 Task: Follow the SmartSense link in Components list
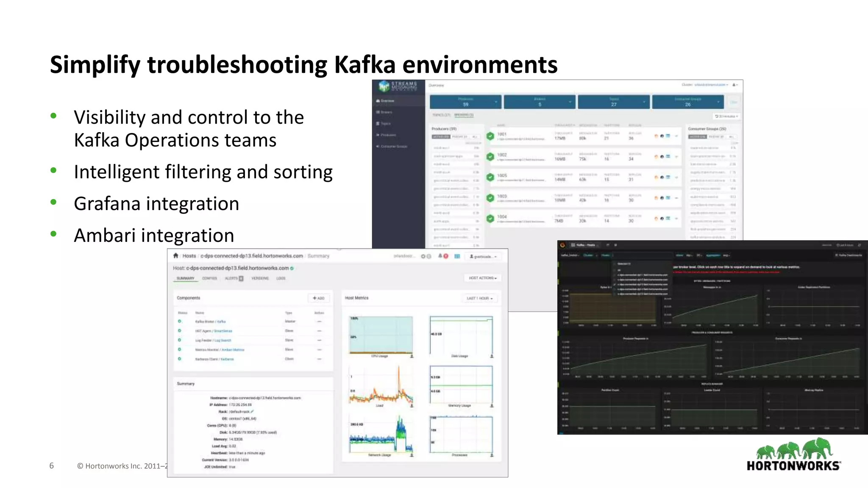click(223, 331)
